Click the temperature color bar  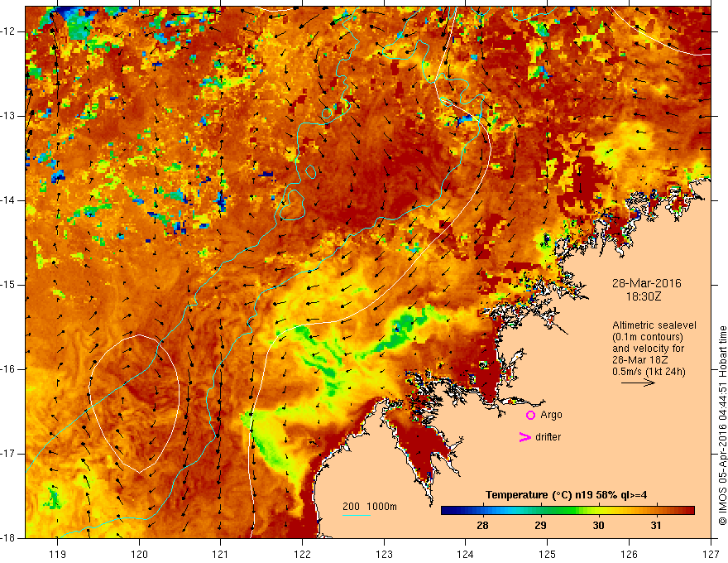pos(568,510)
